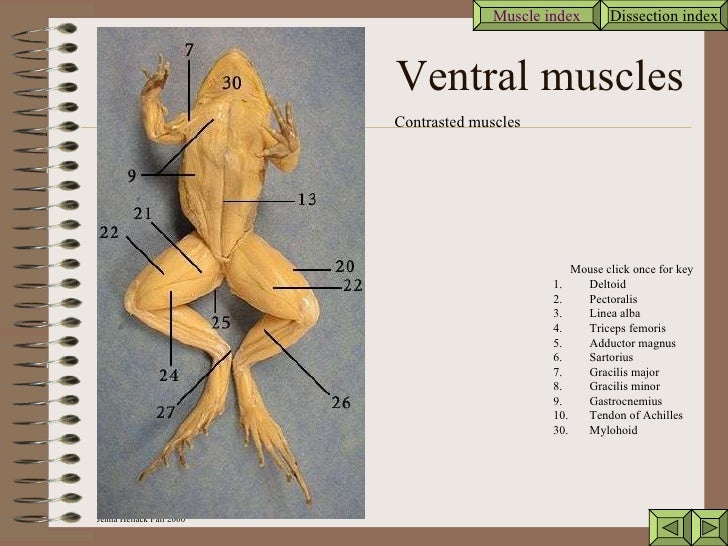Go to previous slide with left arrow
This screenshot has height=546, width=728.
click(670, 527)
